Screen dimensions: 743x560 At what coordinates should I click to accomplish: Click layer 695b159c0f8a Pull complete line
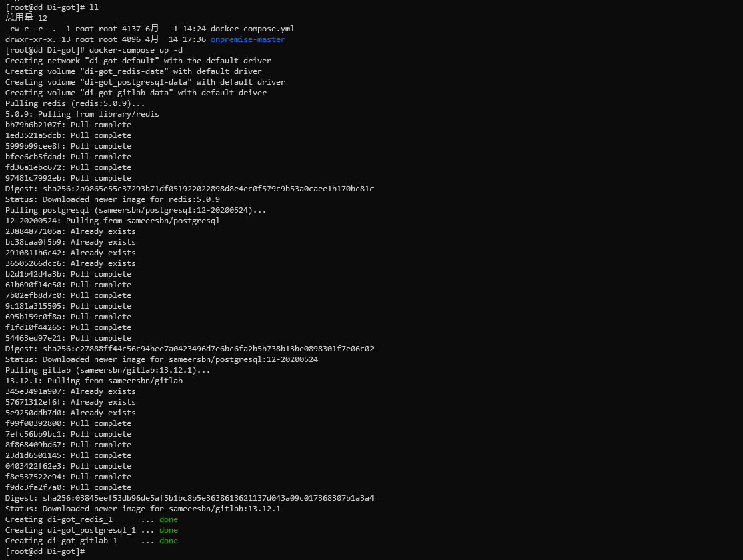[x=68, y=317]
